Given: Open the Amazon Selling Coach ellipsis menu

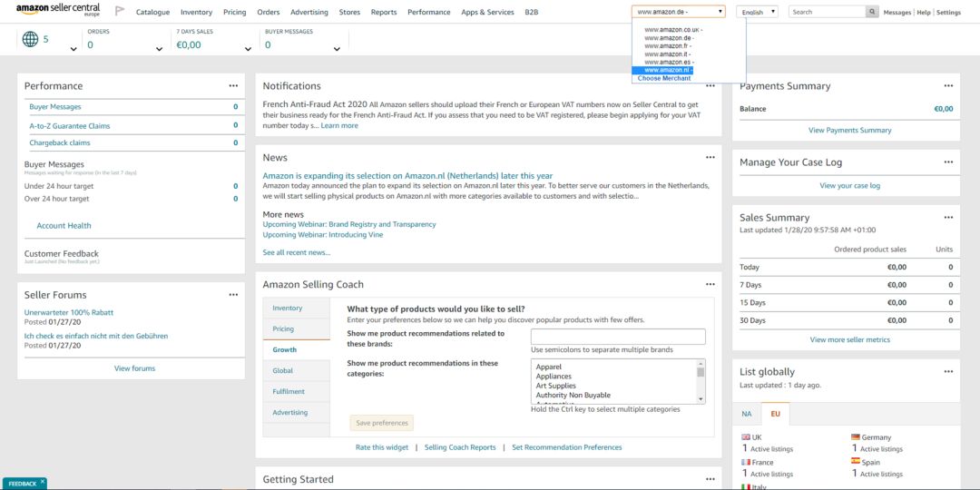Looking at the screenshot, I should 710,284.
